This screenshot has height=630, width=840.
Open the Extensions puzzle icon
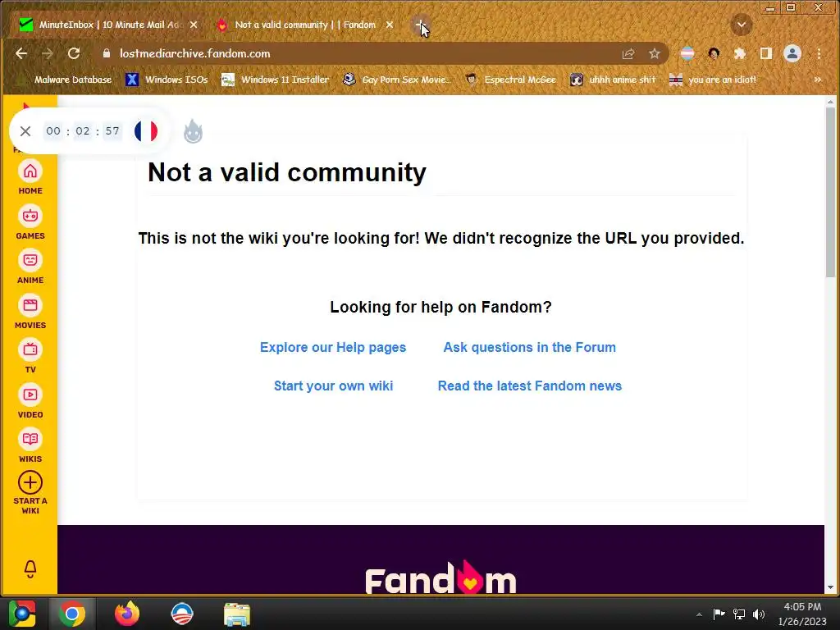point(740,53)
